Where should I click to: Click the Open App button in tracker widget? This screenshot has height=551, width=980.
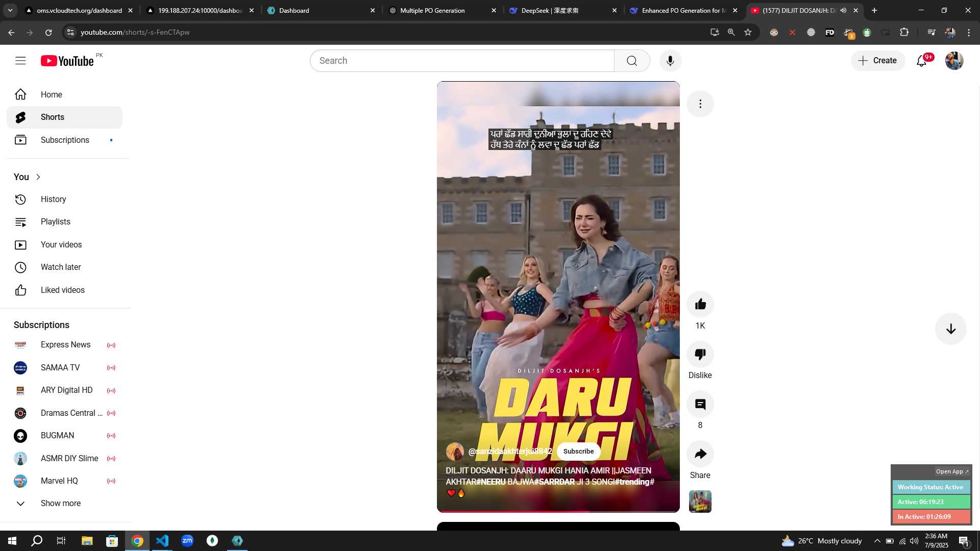[x=952, y=472]
